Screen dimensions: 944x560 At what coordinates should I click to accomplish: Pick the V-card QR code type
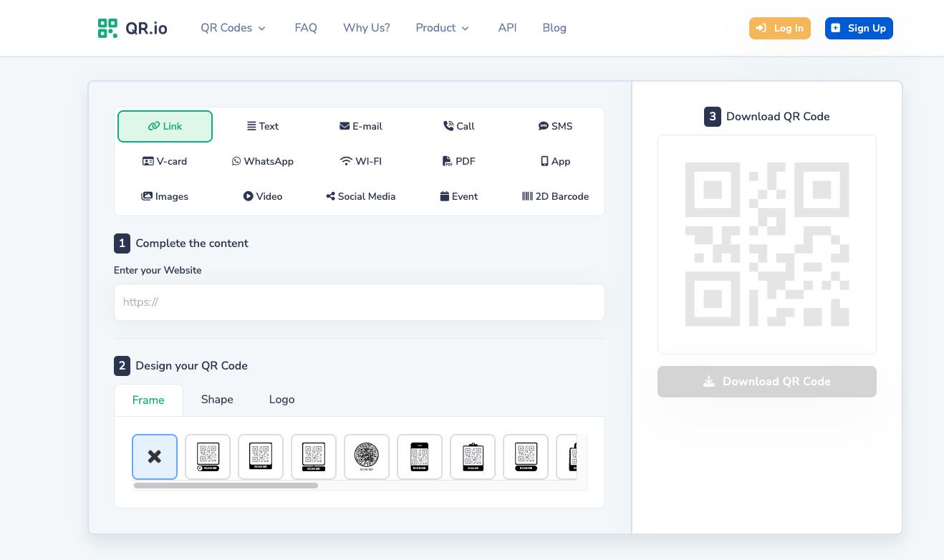[x=165, y=161]
